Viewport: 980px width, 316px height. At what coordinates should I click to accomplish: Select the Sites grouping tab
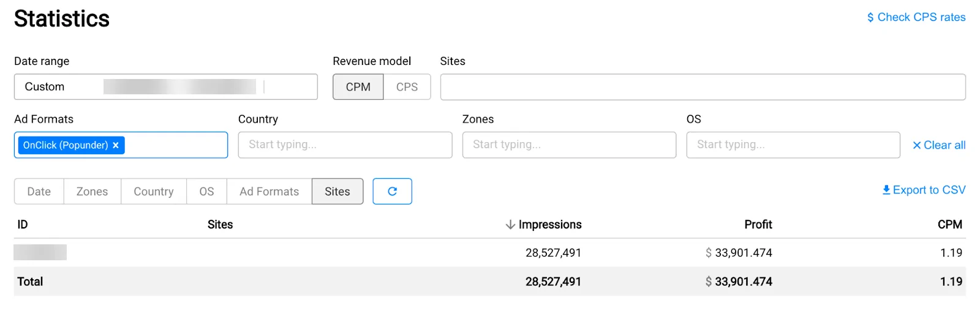[337, 192]
